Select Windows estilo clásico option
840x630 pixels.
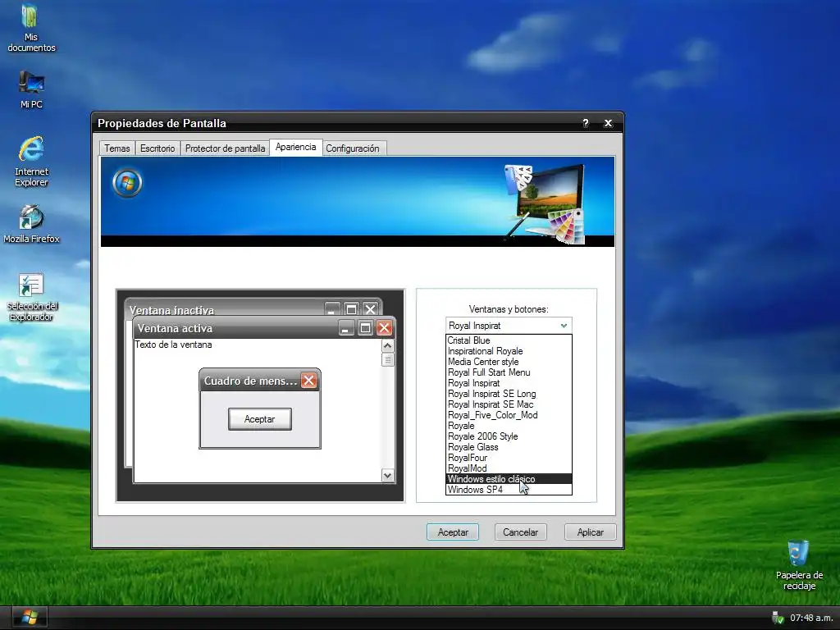click(509, 479)
